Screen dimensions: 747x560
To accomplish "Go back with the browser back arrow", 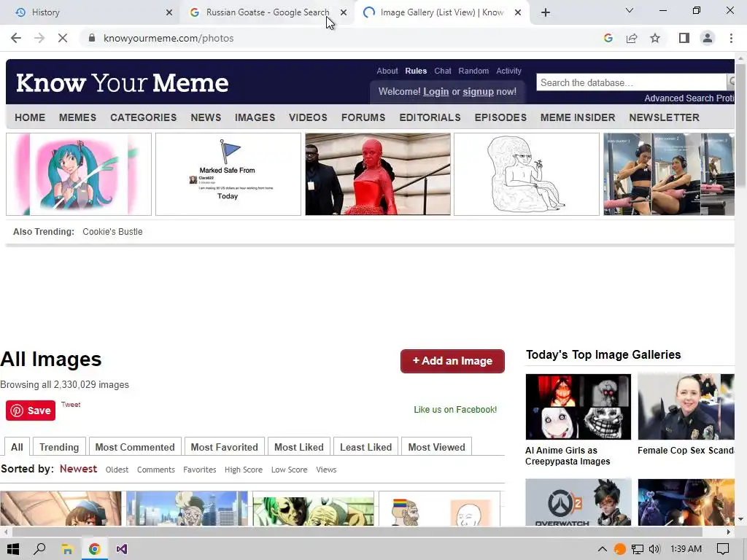I will (x=16, y=38).
